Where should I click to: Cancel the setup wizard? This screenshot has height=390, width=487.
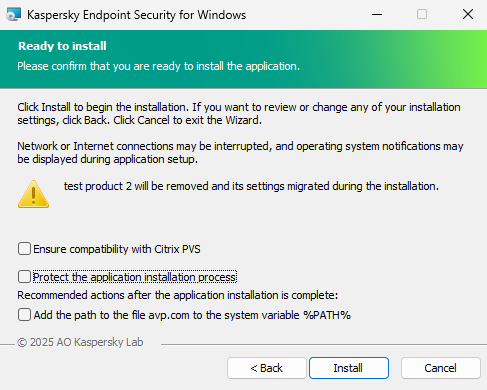coord(441,368)
